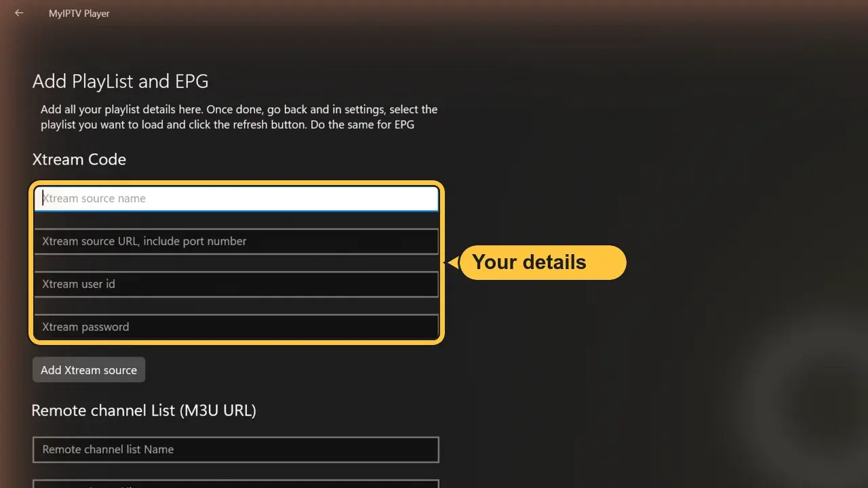Screen dimensions: 868x488
Task: Focus the Remote channel list Name field
Action: [x=236, y=449]
